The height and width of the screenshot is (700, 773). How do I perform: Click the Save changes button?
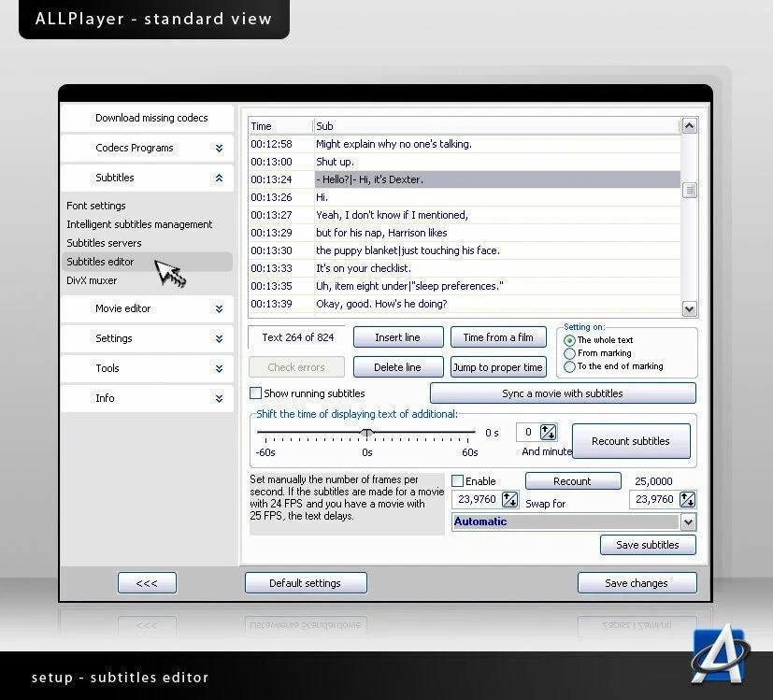point(637,583)
